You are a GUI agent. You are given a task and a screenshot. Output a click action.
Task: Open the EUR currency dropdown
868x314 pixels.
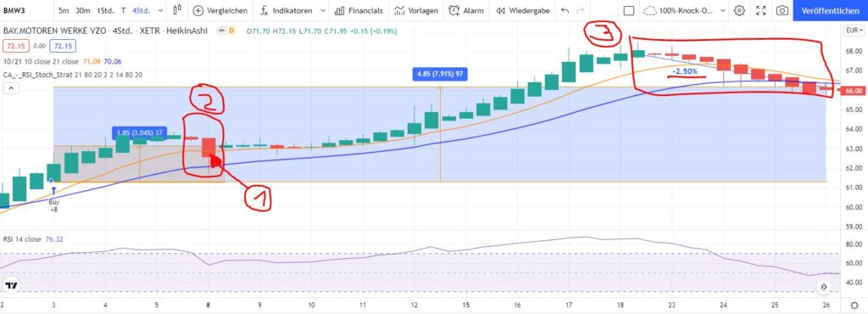(854, 31)
